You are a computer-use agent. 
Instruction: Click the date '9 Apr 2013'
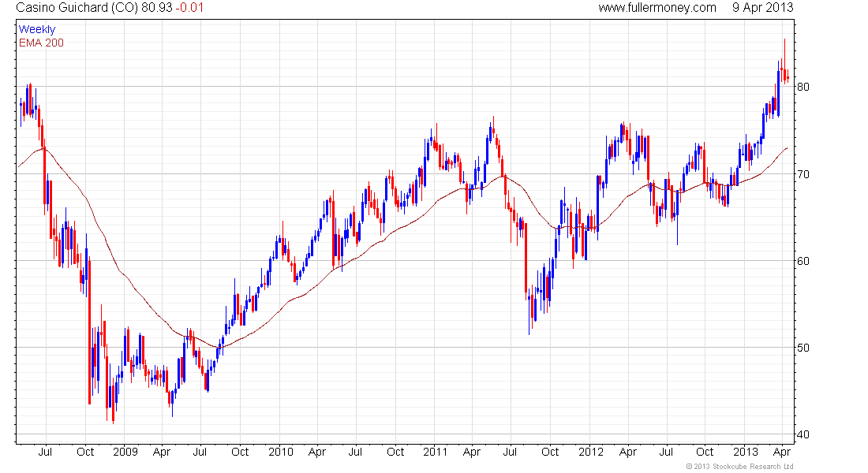click(x=762, y=8)
